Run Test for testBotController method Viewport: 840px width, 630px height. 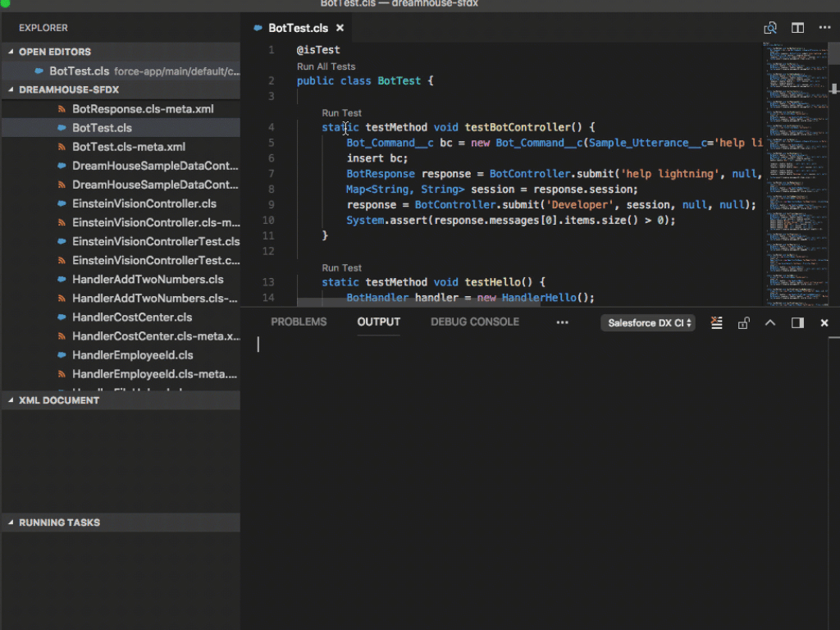pos(341,113)
